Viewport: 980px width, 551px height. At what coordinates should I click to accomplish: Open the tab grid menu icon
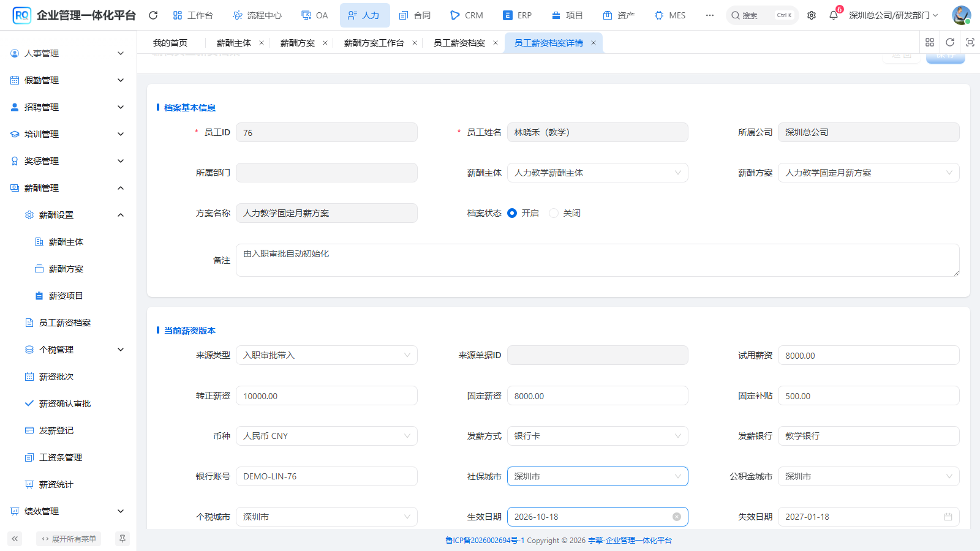[x=930, y=42]
